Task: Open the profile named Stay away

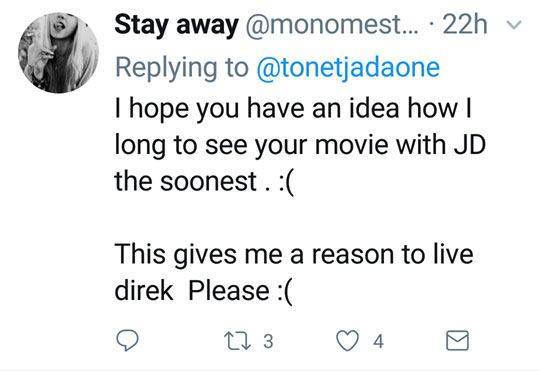Action: click(x=176, y=25)
